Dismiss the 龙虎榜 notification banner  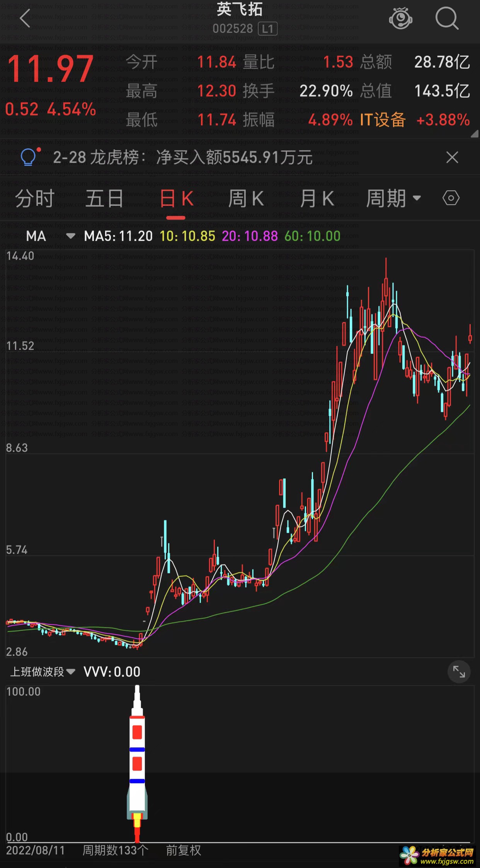coord(452,157)
